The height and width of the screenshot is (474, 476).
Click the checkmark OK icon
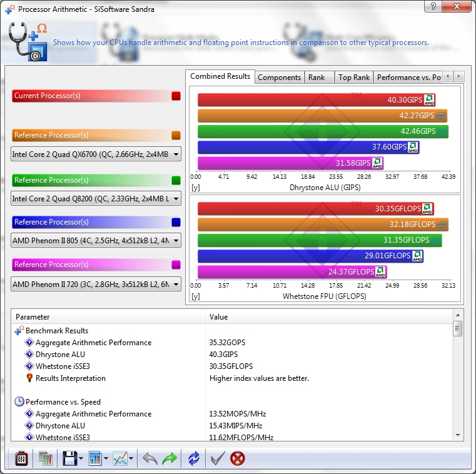218,458
